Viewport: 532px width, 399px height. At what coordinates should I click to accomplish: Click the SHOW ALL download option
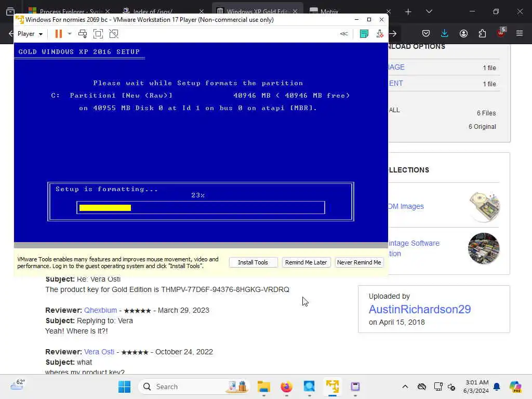click(x=394, y=110)
